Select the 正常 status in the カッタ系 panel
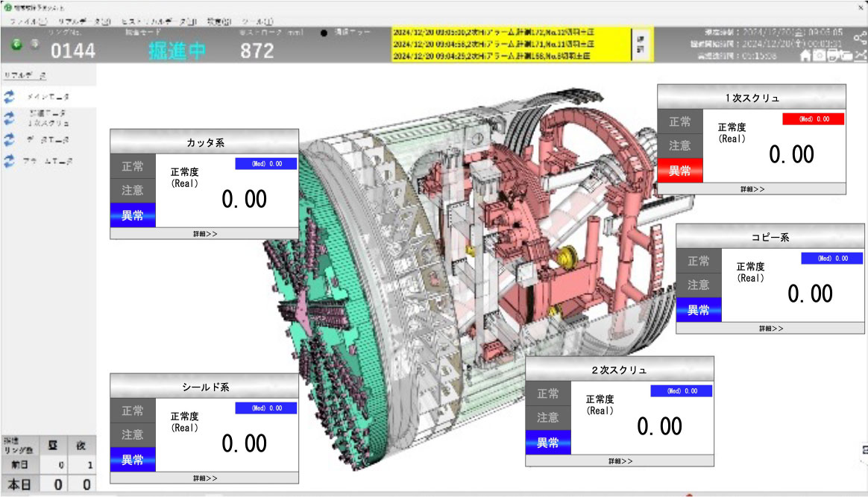Screen dimensions: 868x497 pos(133,166)
